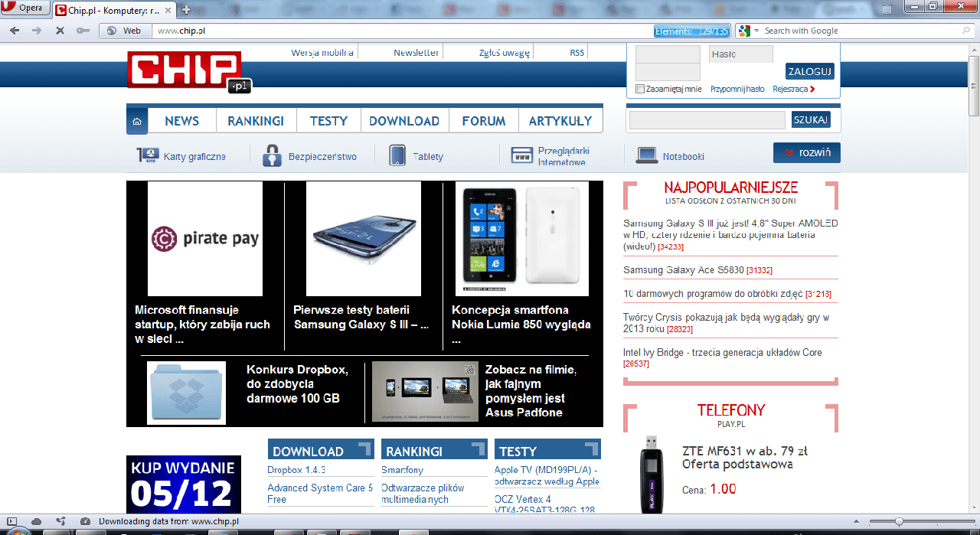Open Advanced System Care 5 Free link
Screen dimensions: 980x535
[320, 494]
